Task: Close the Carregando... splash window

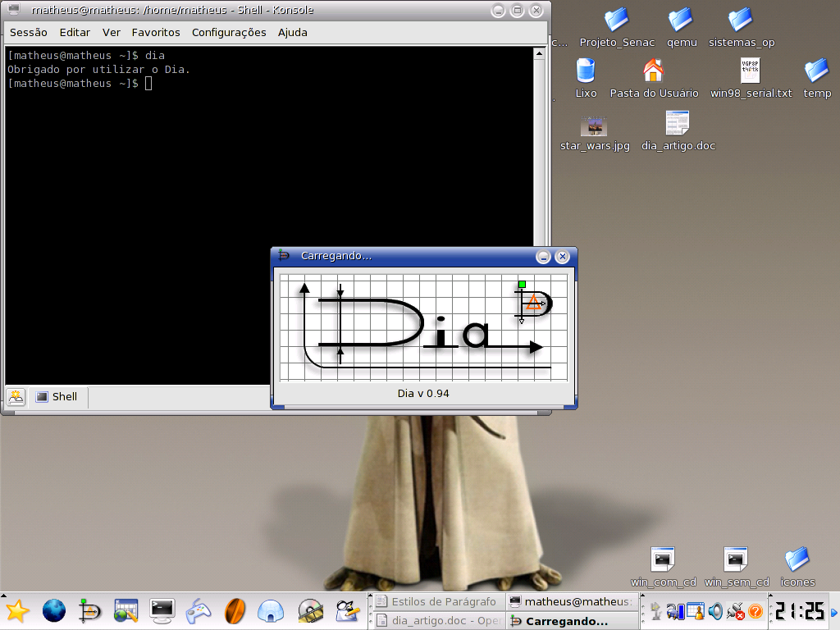Action: click(562, 257)
